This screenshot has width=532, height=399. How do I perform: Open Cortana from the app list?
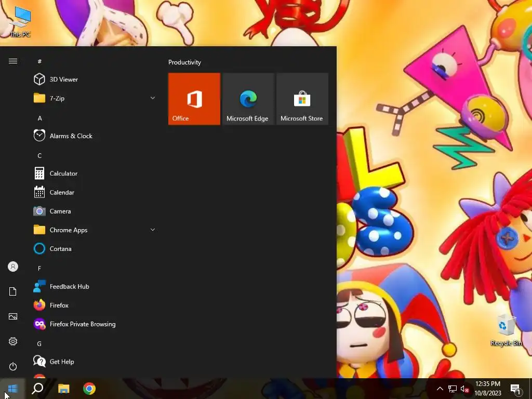pyautogui.click(x=95, y=249)
